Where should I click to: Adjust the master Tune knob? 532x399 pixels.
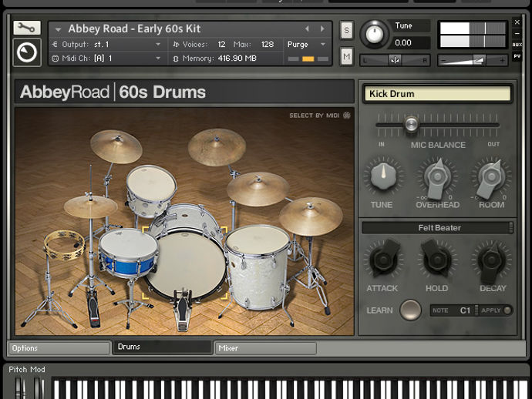coord(374,34)
